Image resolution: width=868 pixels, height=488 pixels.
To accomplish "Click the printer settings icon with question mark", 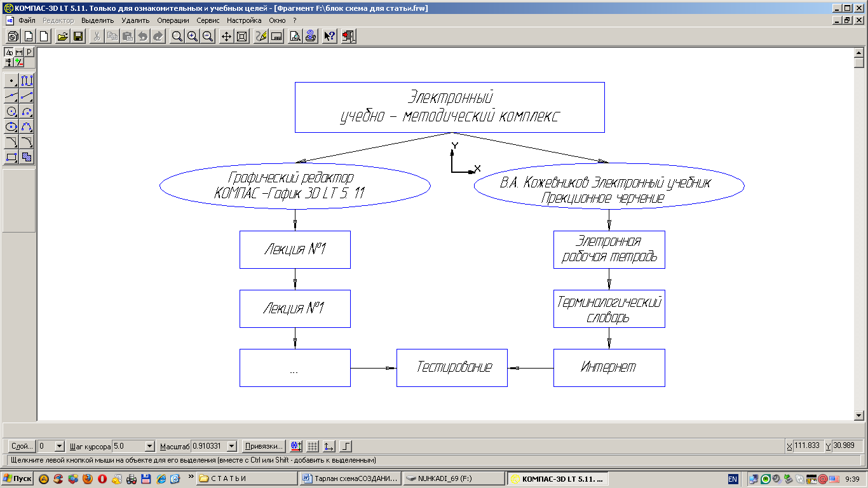I will [x=311, y=36].
